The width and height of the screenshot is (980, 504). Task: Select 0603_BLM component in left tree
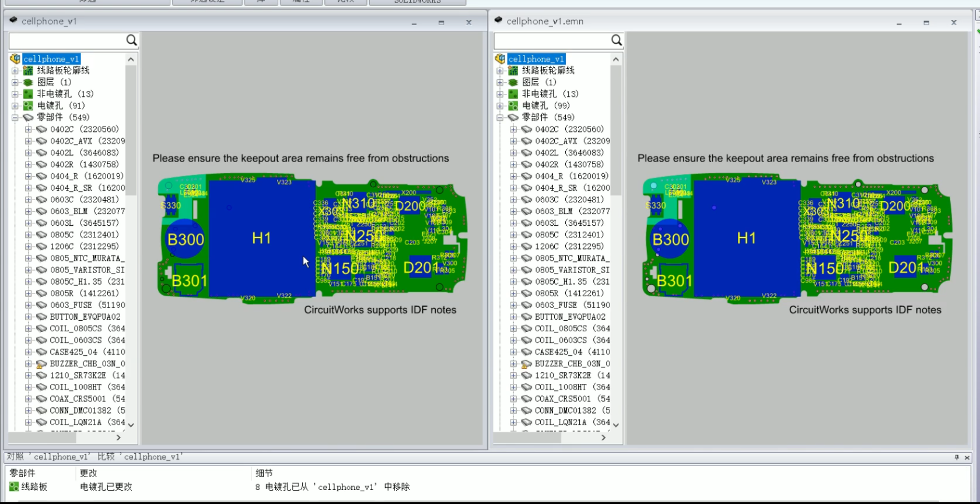[87, 211]
